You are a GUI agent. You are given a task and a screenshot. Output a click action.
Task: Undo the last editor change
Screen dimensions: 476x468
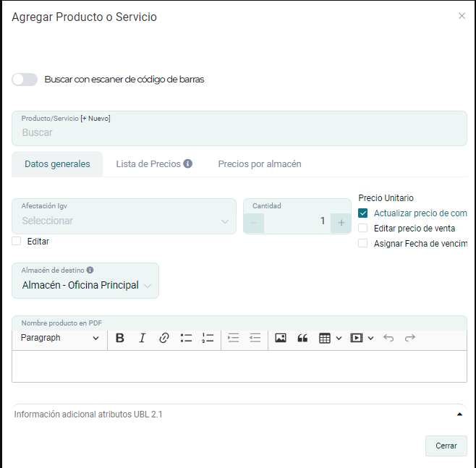point(388,338)
